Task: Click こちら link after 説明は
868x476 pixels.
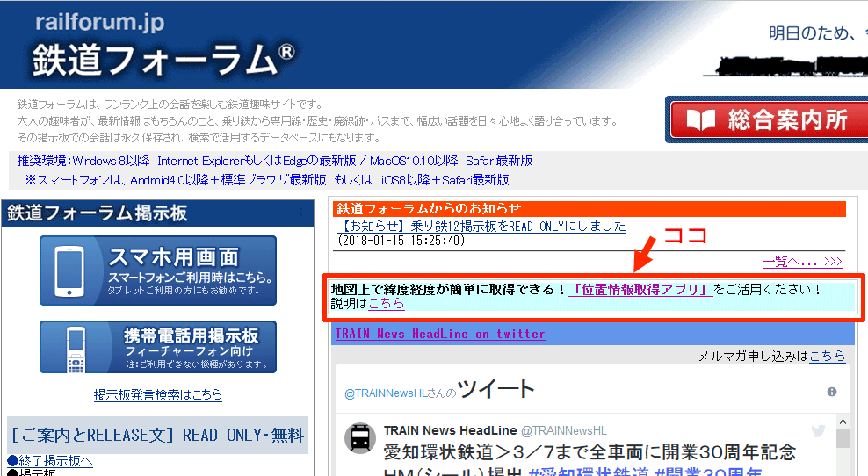Action: pyautogui.click(x=387, y=304)
